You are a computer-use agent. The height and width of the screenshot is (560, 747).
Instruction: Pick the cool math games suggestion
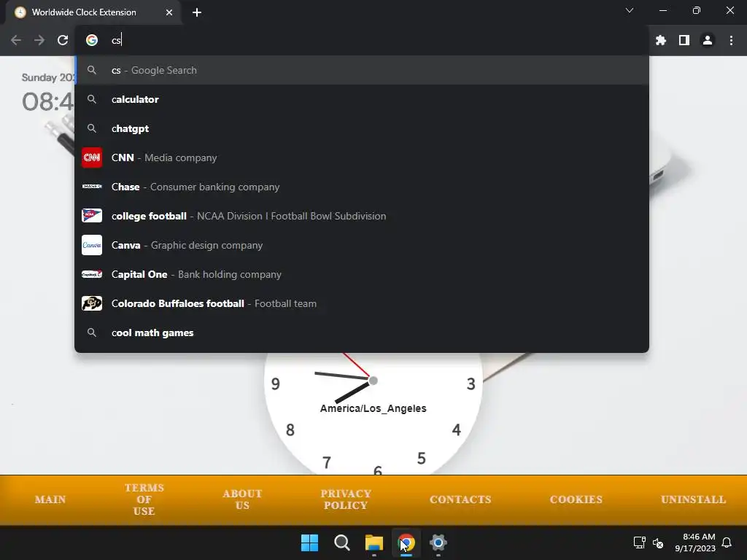[362, 332]
